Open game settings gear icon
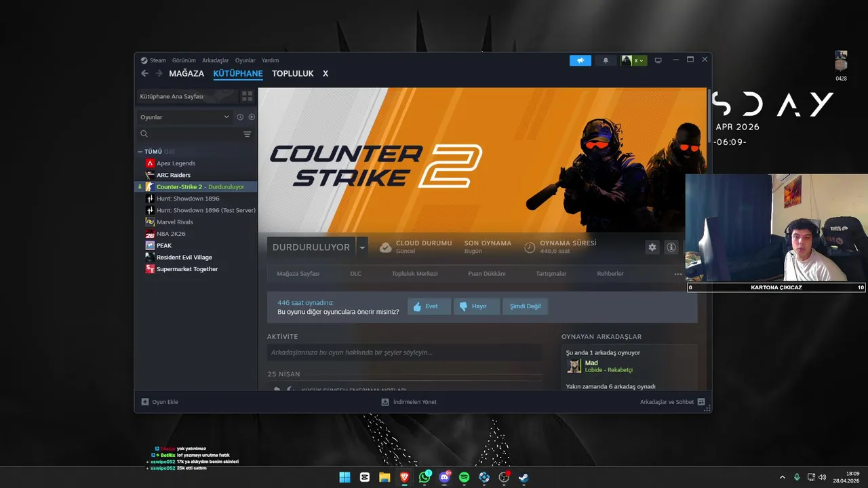This screenshot has width=868, height=488. [x=652, y=247]
